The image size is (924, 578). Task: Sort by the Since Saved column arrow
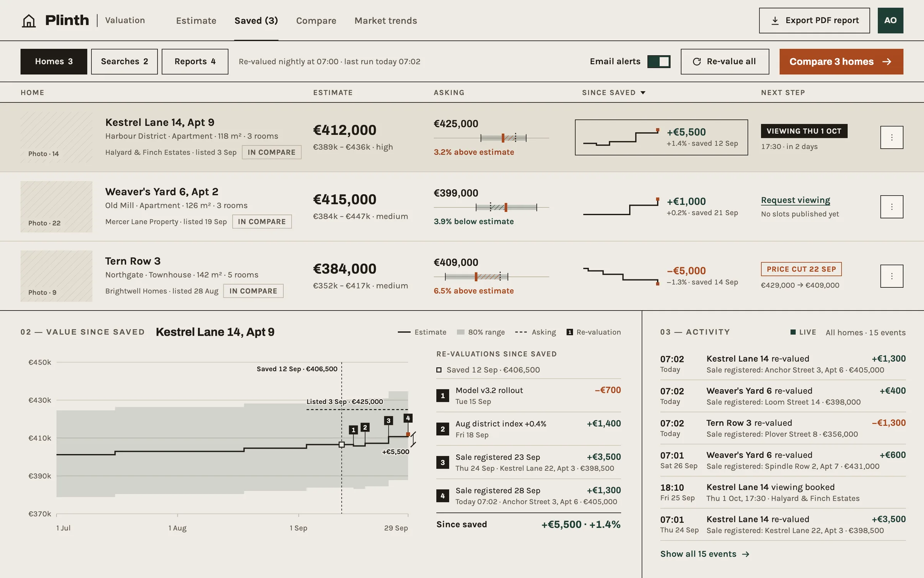tap(643, 92)
